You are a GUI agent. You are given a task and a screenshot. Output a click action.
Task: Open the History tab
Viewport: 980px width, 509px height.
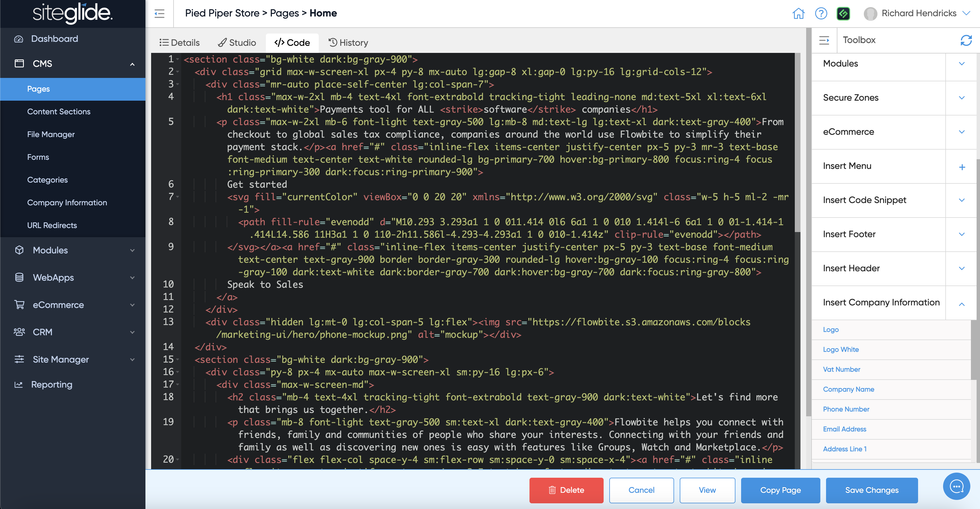click(348, 43)
